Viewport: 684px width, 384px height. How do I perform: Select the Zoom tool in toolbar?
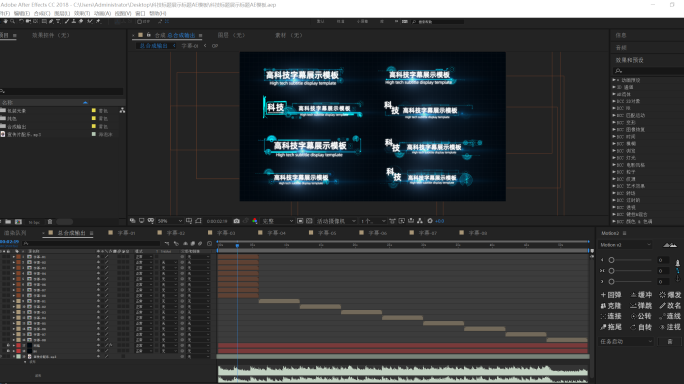click(12, 21)
